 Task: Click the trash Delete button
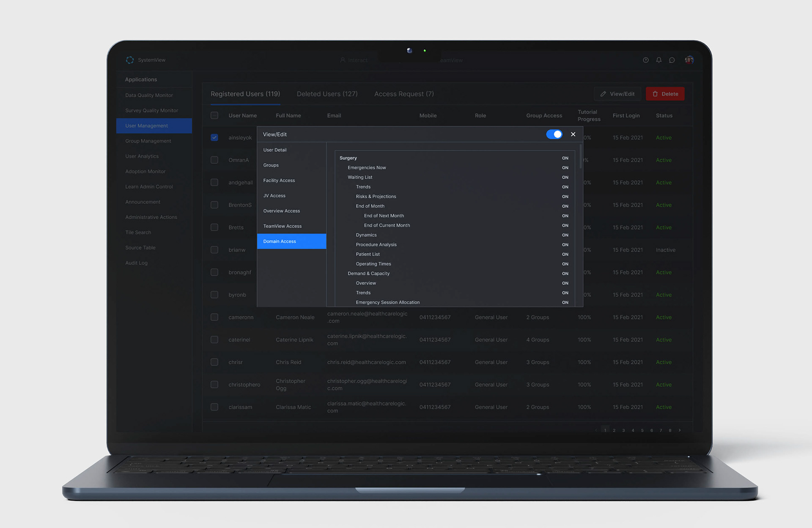point(665,94)
